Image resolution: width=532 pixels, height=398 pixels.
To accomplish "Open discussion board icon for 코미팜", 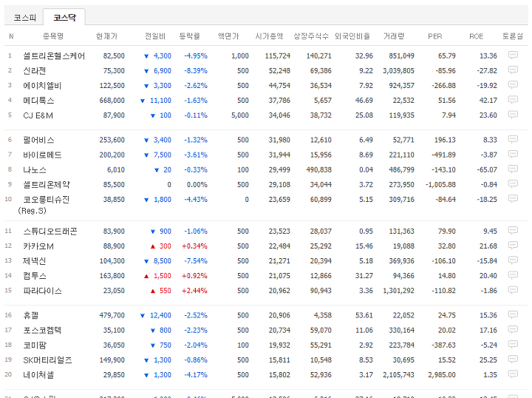I will coord(513,344).
